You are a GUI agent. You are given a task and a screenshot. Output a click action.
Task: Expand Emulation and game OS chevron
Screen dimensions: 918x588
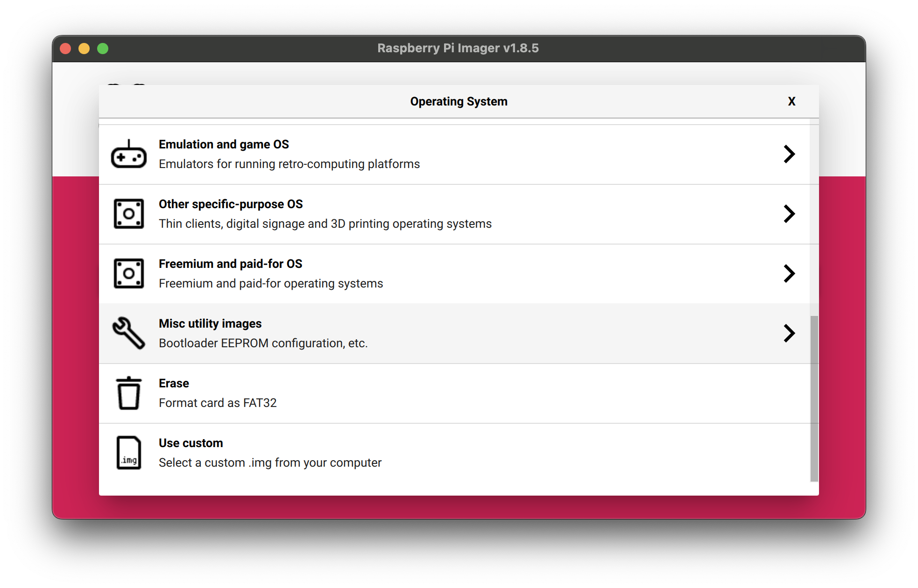click(x=789, y=154)
